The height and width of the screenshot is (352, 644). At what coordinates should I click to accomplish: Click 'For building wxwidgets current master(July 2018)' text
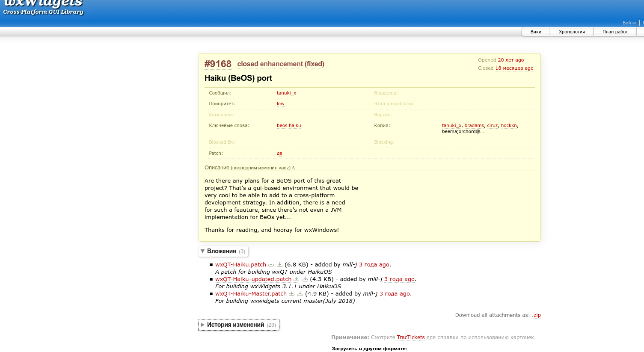pyautogui.click(x=285, y=301)
